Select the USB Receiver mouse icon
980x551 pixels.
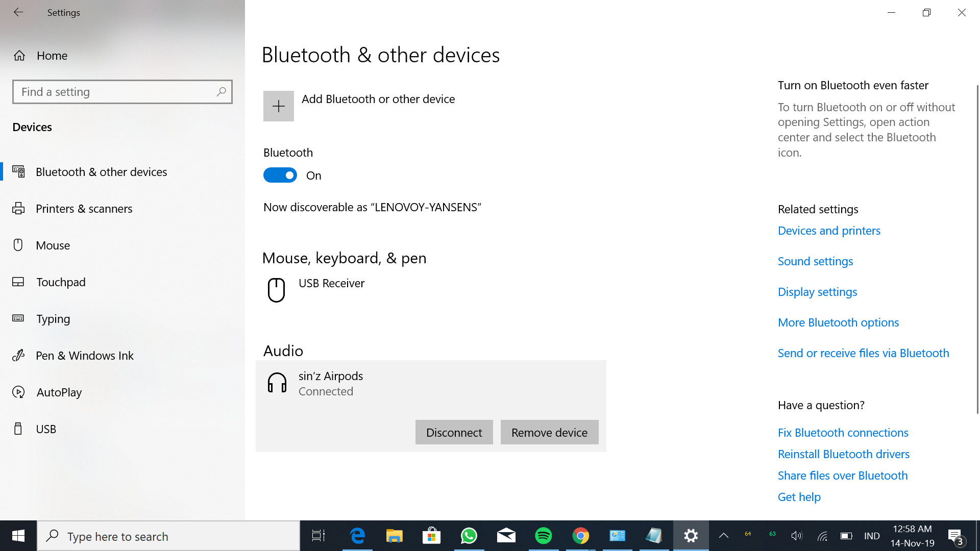tap(277, 290)
